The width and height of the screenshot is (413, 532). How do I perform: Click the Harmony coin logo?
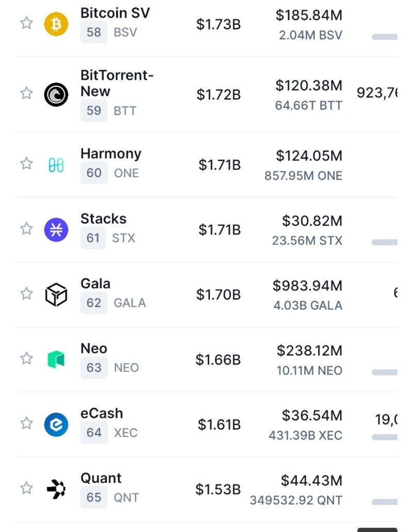(56, 165)
